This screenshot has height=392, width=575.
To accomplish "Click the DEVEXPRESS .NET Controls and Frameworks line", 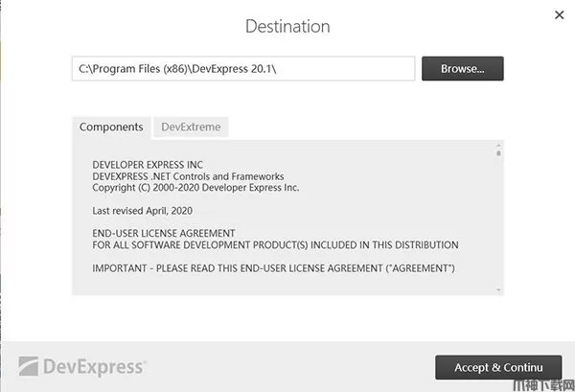I will [188, 176].
